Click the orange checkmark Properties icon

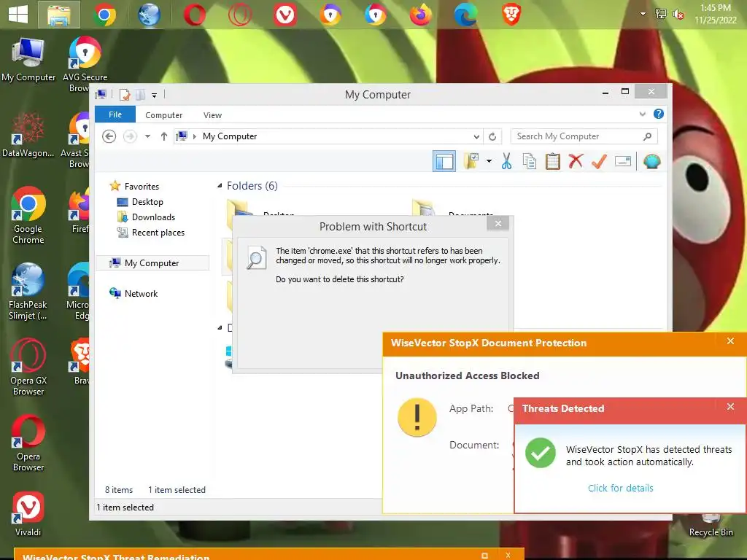(599, 161)
